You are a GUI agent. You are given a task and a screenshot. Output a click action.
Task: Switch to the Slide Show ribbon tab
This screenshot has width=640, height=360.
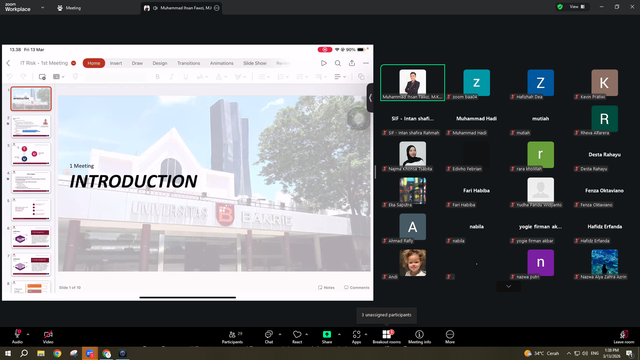pyautogui.click(x=255, y=63)
